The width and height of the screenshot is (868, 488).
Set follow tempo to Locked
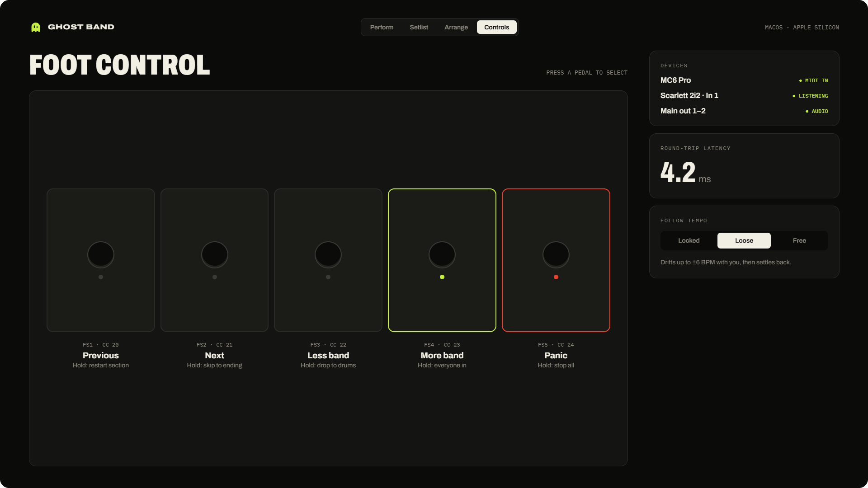pyautogui.click(x=689, y=240)
